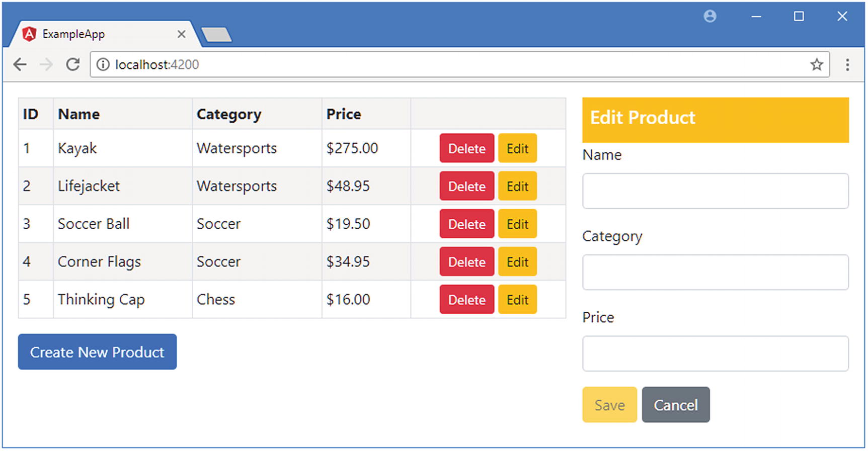This screenshot has height=451, width=868.
Task: Cancel the product edit form
Action: 675,405
